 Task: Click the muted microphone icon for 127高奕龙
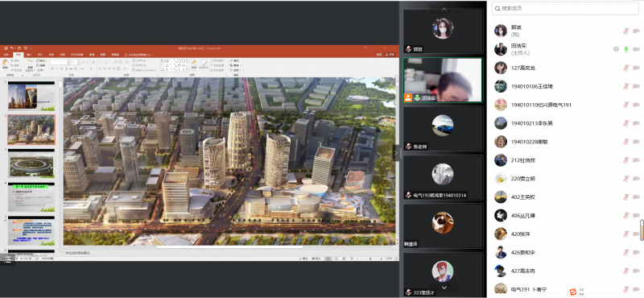(x=625, y=68)
